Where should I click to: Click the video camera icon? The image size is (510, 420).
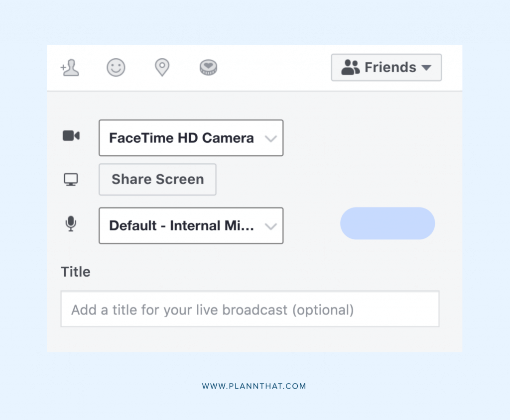[71, 135]
